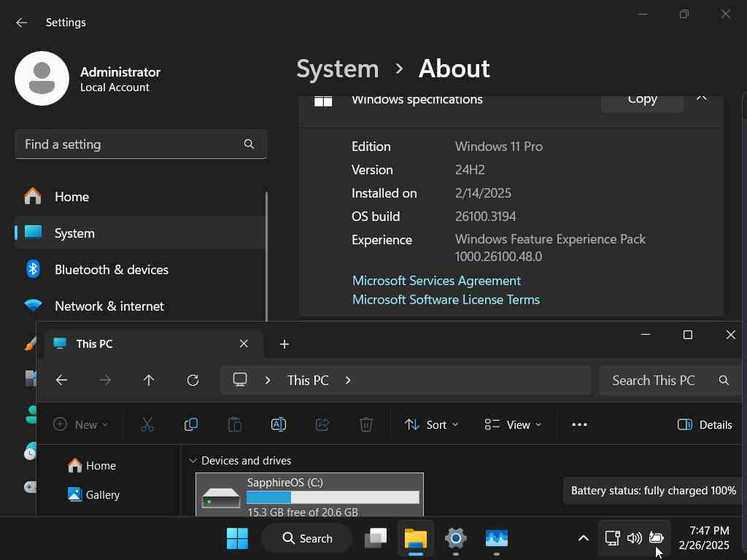
Task: Open Gallery in Explorer navigation pane
Action: pyautogui.click(x=93, y=495)
